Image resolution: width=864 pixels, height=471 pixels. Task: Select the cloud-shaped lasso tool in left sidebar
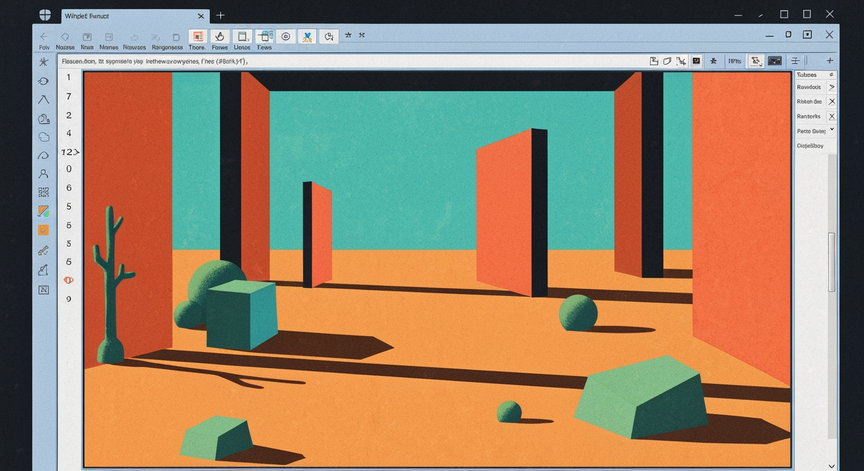click(43, 137)
